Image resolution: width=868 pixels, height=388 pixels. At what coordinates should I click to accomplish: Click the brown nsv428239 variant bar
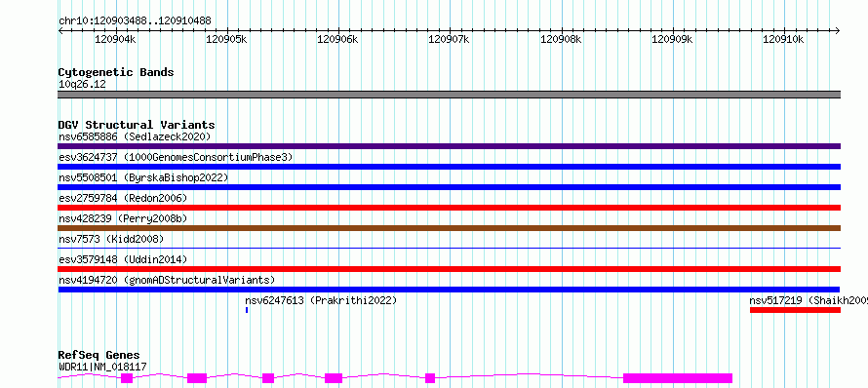pos(449,228)
